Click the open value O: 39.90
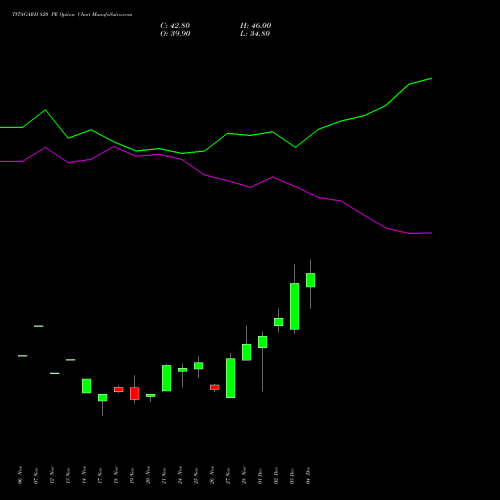Viewport: 500px width, 500px height. pyautogui.click(x=175, y=34)
